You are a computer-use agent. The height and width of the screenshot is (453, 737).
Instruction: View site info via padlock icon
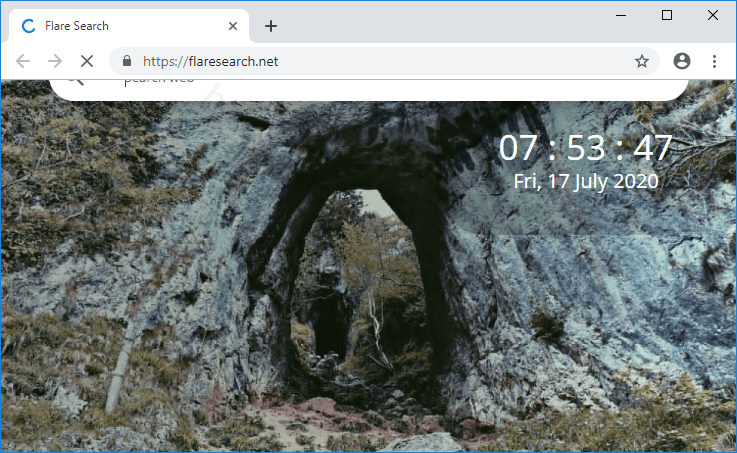point(127,61)
